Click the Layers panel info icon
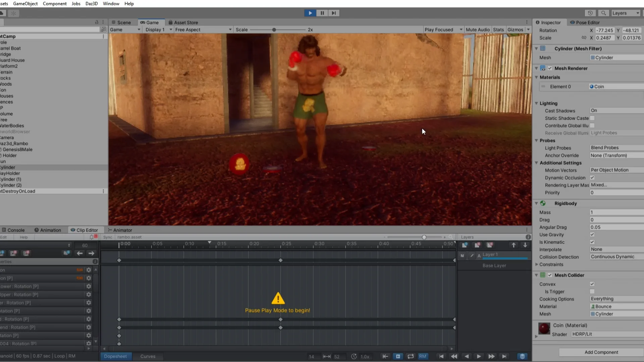 tap(528, 237)
